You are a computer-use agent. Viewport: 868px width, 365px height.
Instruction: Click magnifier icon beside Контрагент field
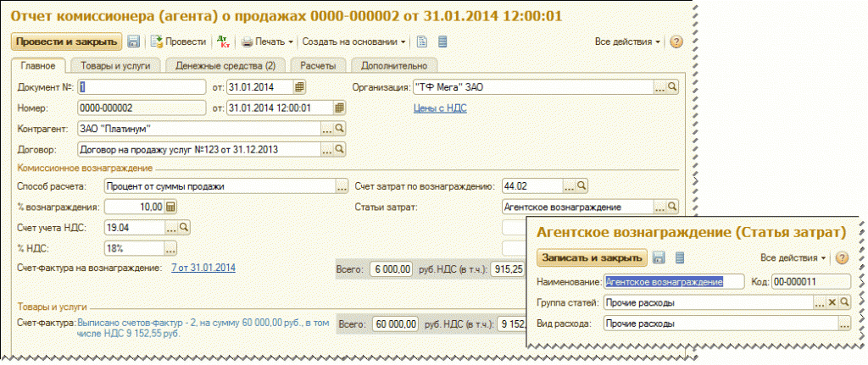coord(339,129)
